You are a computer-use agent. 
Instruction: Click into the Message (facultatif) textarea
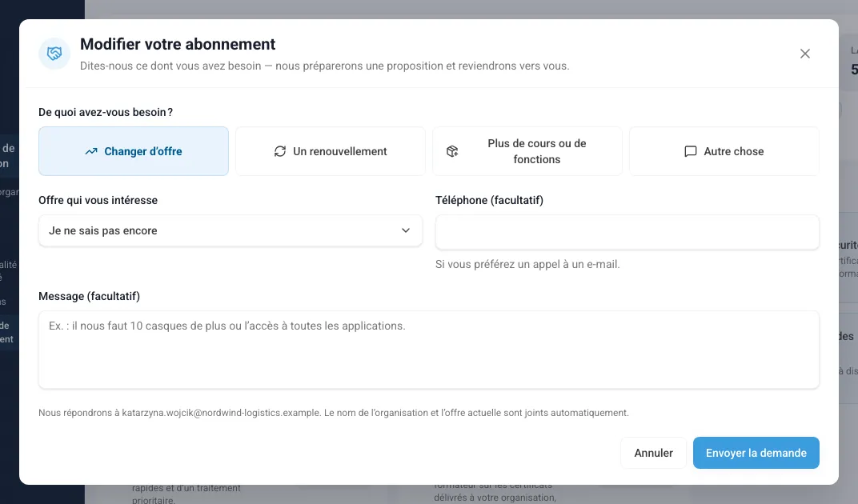pyautogui.click(x=429, y=350)
